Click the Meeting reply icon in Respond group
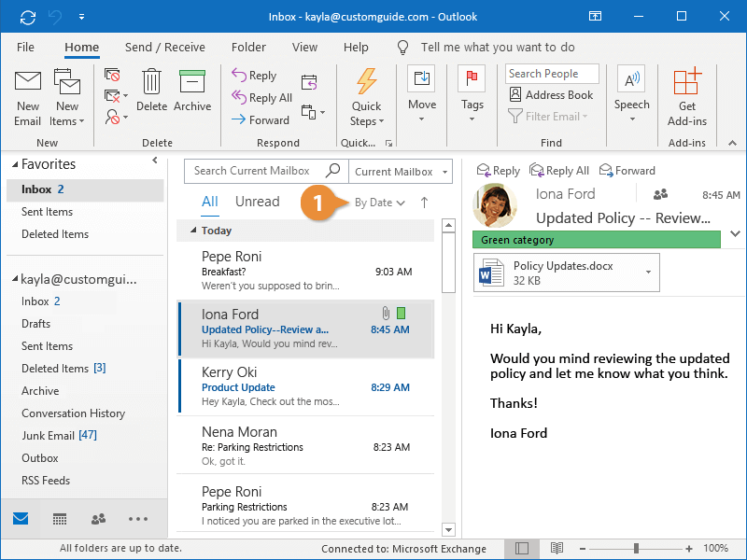Screen dimensions: 747x560 [x=309, y=82]
